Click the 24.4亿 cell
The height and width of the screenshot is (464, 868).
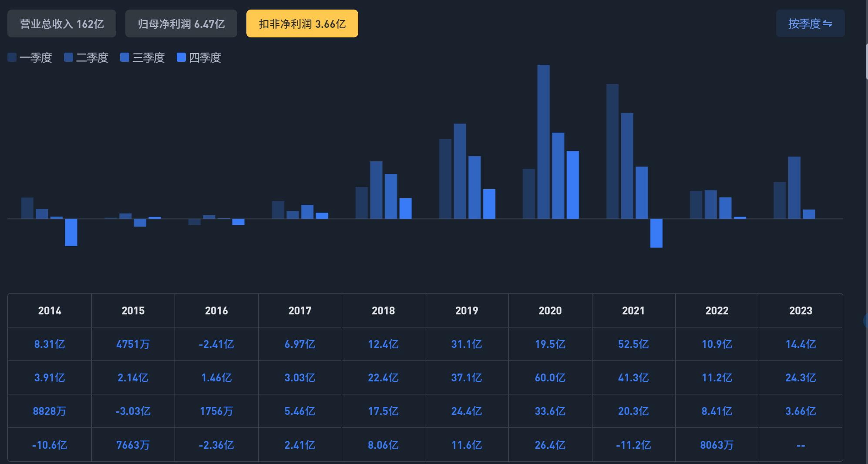467,411
